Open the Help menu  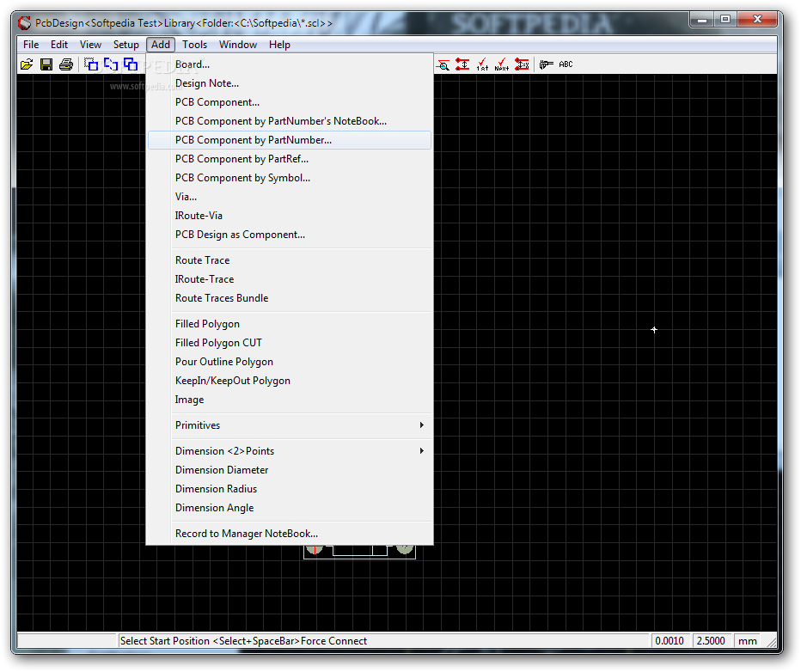[279, 45]
